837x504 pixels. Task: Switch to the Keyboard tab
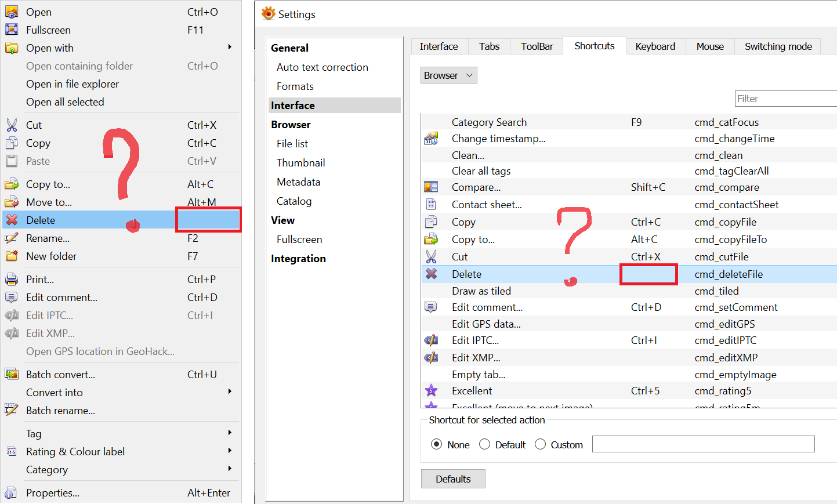tap(655, 46)
